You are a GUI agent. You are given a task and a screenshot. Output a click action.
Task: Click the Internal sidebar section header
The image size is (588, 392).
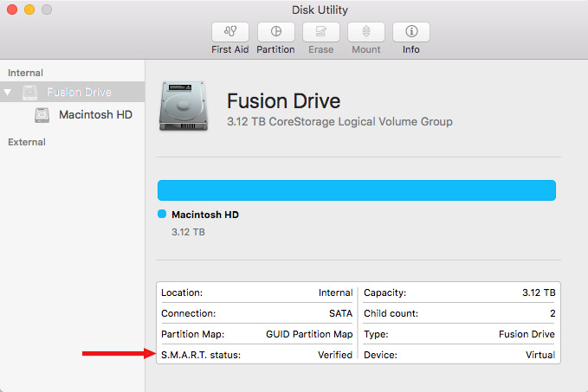pos(25,73)
